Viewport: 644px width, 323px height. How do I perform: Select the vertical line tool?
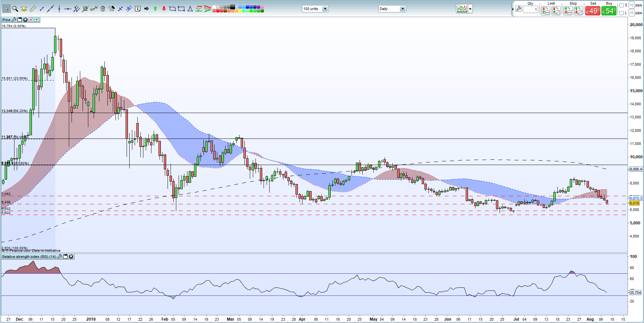pyautogui.click(x=59, y=9)
